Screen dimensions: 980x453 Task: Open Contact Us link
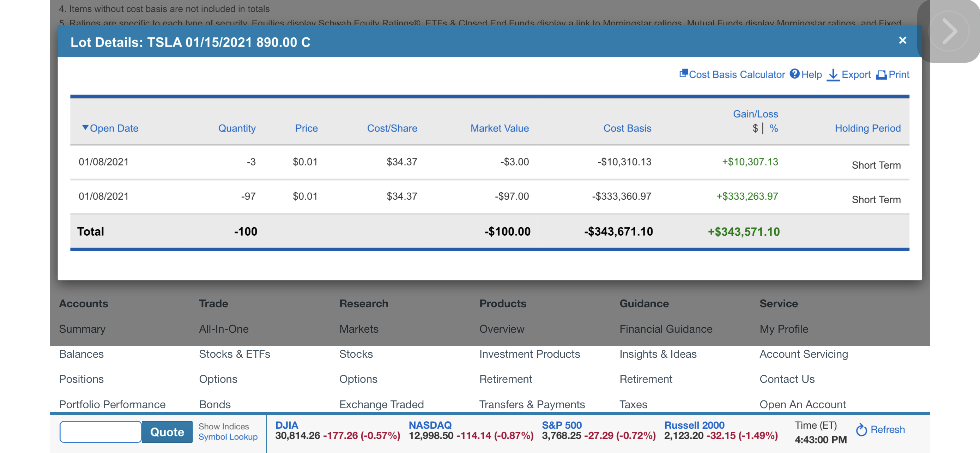click(x=787, y=379)
